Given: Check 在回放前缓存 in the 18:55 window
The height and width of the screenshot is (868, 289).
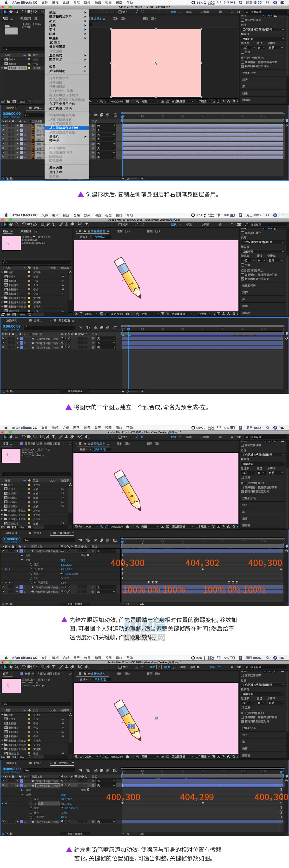Looking at the screenshot, I should [x=242, y=20].
